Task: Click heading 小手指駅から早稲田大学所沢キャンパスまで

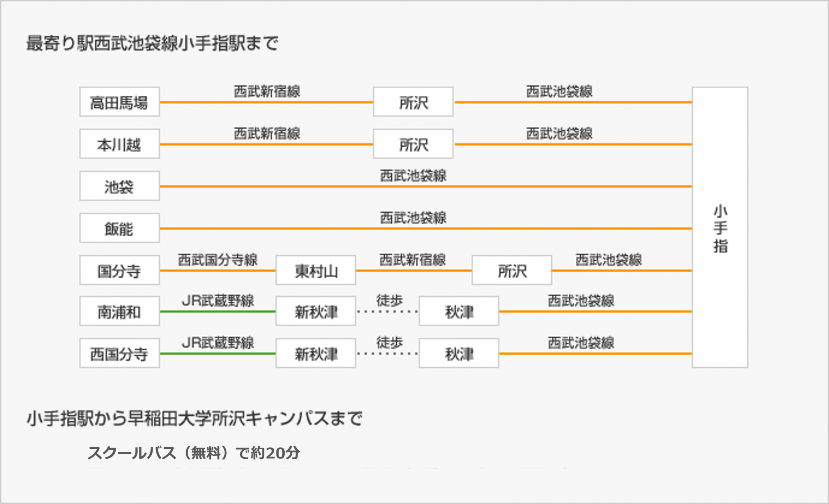Action: pyautogui.click(x=194, y=418)
